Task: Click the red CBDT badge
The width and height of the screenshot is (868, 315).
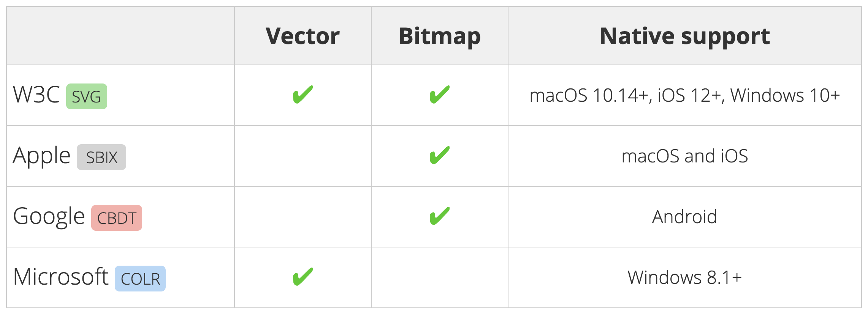Action: 116,218
